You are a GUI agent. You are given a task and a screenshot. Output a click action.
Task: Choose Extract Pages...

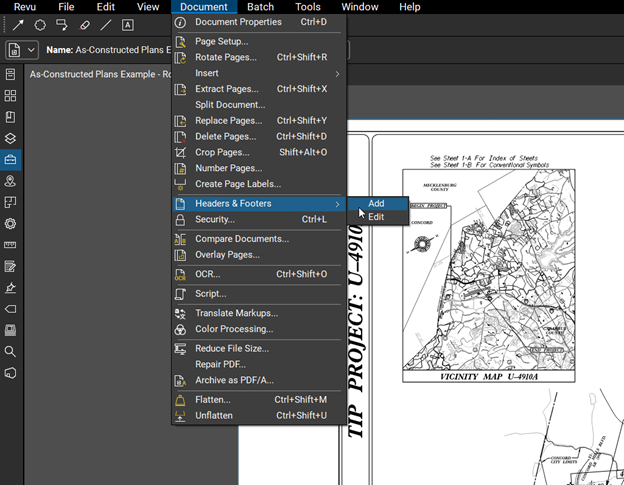tap(258, 89)
